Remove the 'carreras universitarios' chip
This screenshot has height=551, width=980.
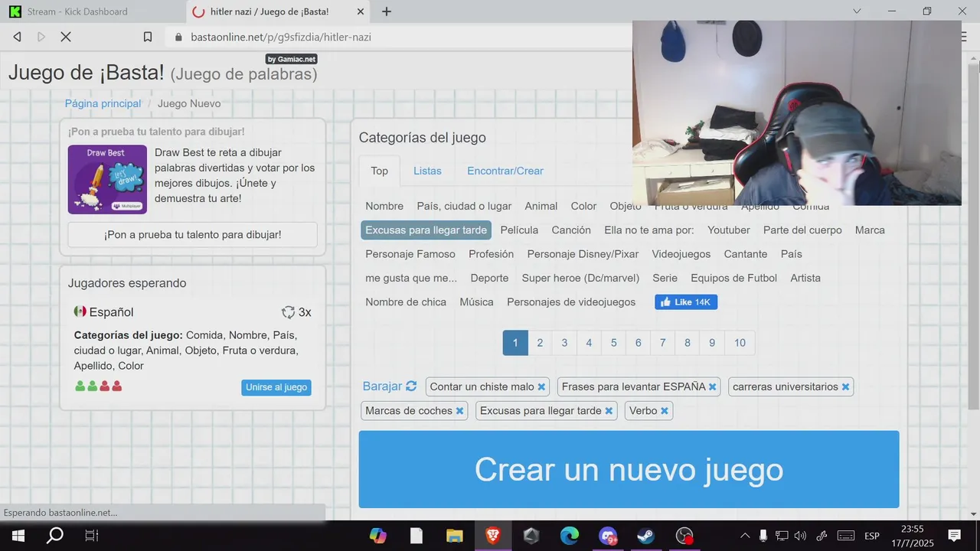tap(845, 387)
